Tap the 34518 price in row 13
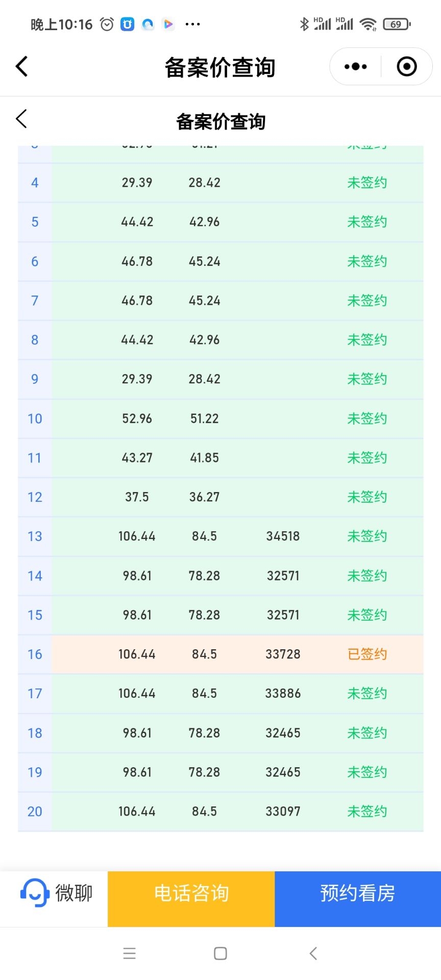Screen dimensions: 441x980 coord(283,536)
